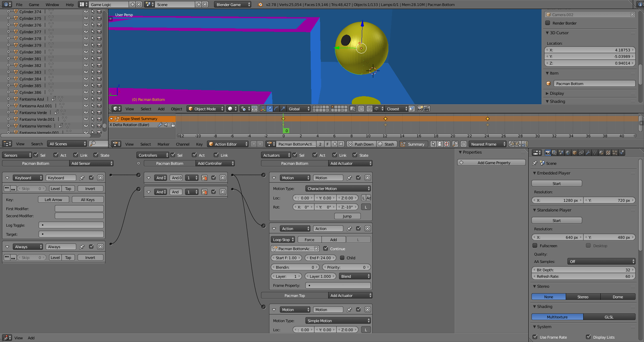Viewport: 644px width, 342px height.
Task: Click Start under Embedded Player
Action: click(557, 183)
